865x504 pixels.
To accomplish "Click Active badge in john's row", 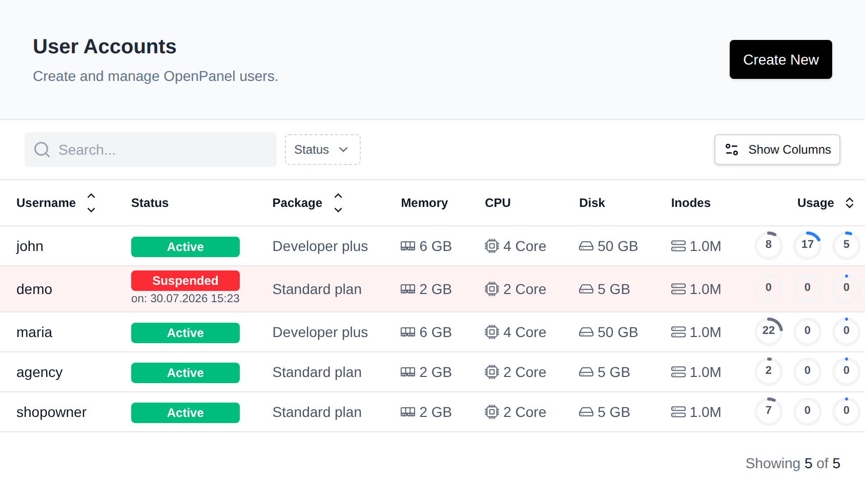I will pyautogui.click(x=186, y=247).
